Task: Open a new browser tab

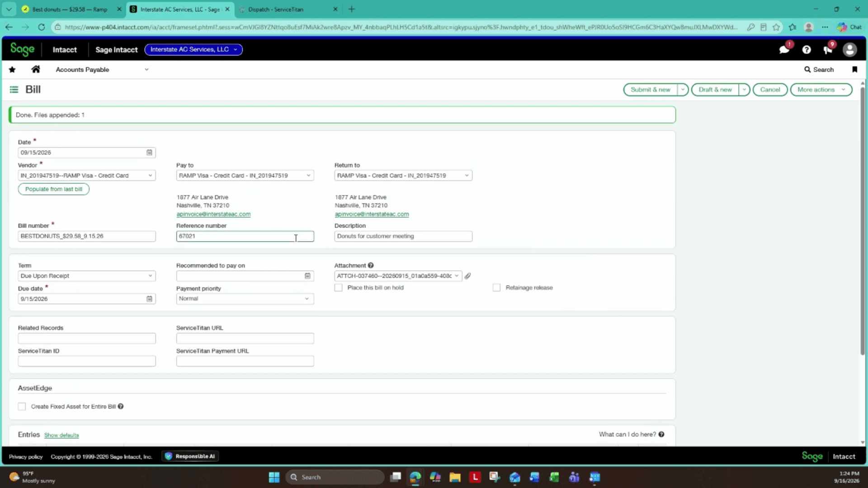Action: 352,9
